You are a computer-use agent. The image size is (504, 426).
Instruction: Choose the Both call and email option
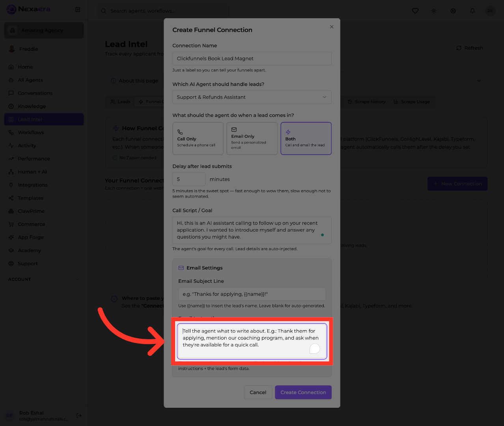[x=306, y=138]
